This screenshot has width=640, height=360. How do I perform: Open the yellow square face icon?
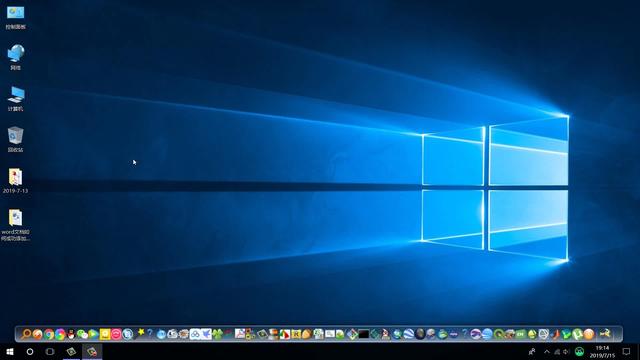[x=105, y=334]
